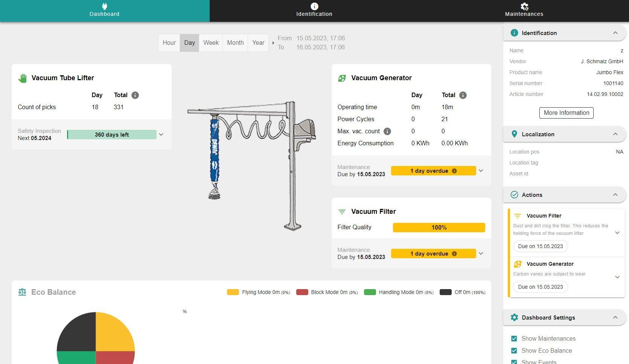
Task: Click Vacuum Generator Due on 15.05.2023 chip
Action: point(540,287)
